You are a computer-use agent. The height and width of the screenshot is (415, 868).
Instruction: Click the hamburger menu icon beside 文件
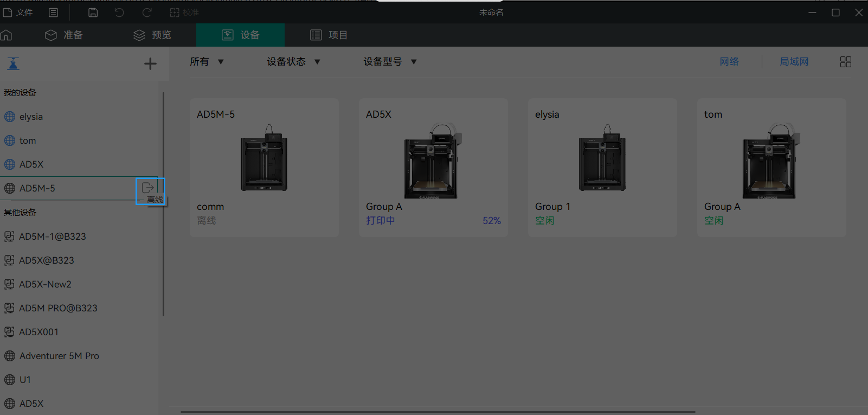tap(53, 12)
